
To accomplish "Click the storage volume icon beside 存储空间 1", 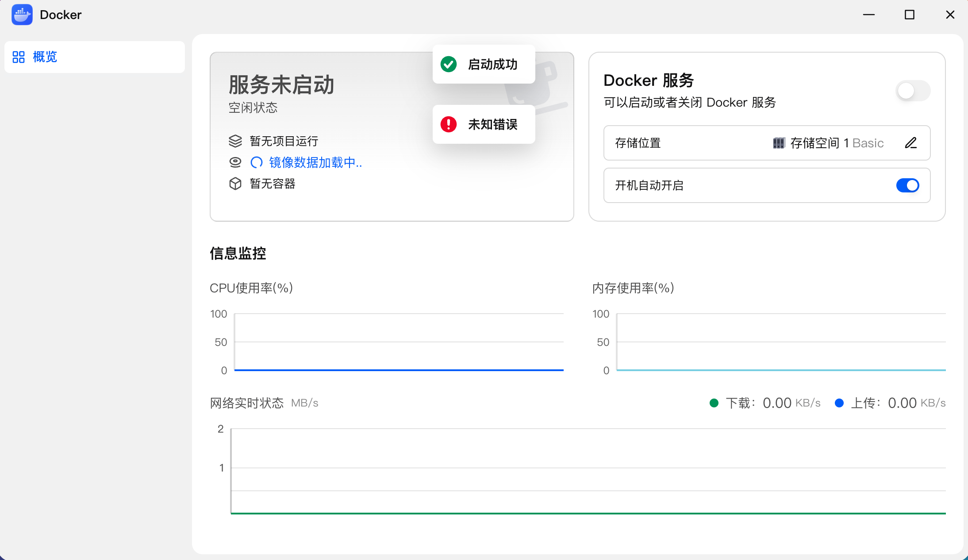I will tap(779, 143).
